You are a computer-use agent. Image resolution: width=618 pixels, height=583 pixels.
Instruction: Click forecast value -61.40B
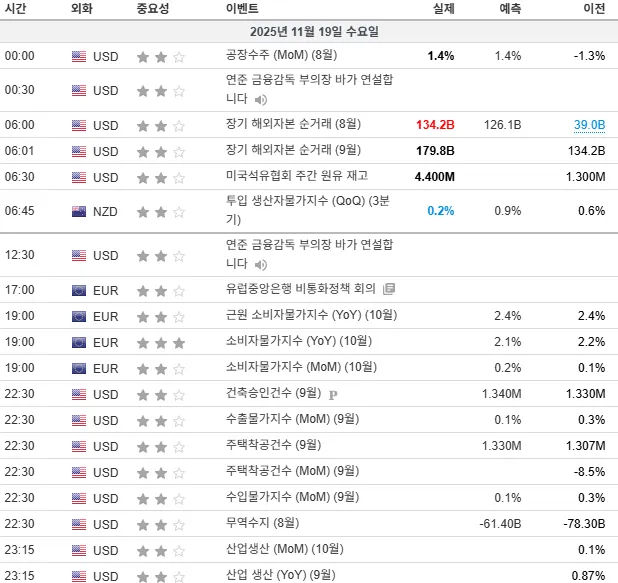click(x=500, y=523)
